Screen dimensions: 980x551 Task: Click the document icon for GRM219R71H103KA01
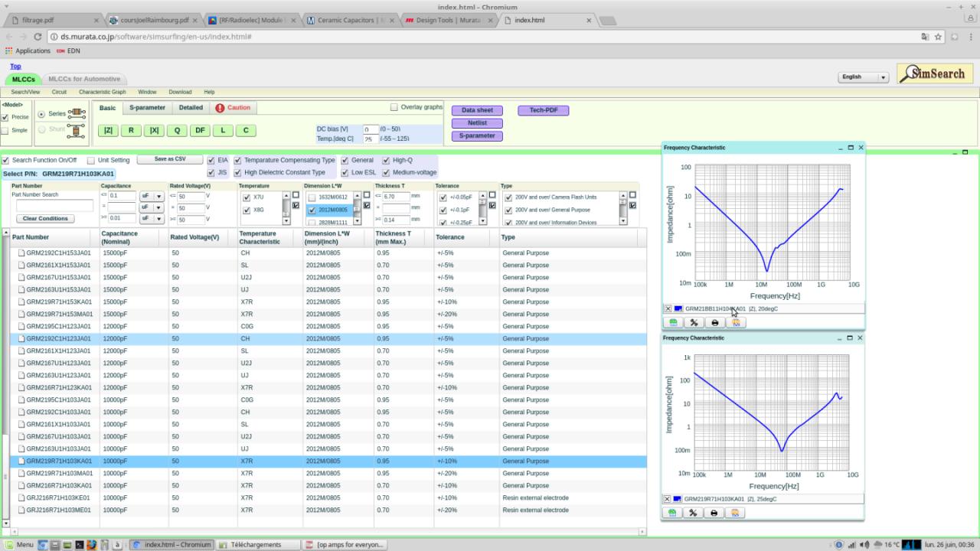[21, 461]
